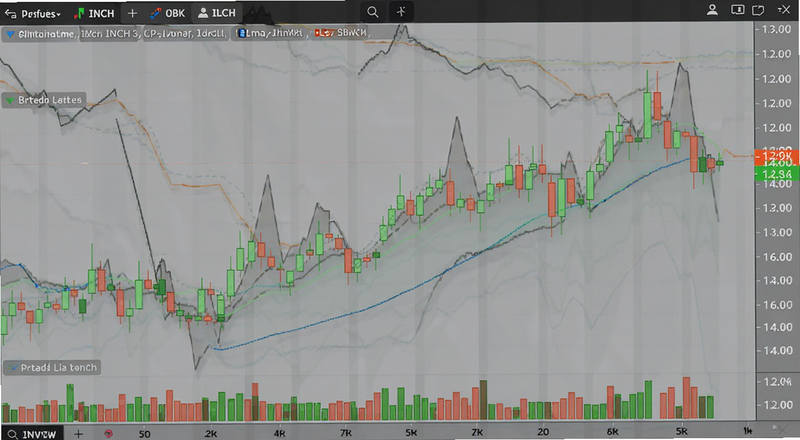Open search with magnifier icon in top bar
The width and height of the screenshot is (800, 440).
[x=373, y=12]
